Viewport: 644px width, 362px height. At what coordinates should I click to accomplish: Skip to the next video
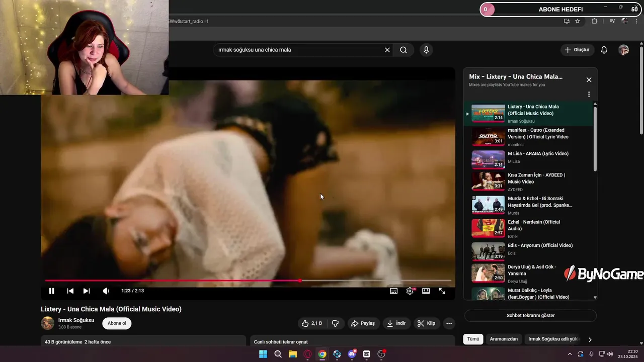pyautogui.click(x=87, y=291)
